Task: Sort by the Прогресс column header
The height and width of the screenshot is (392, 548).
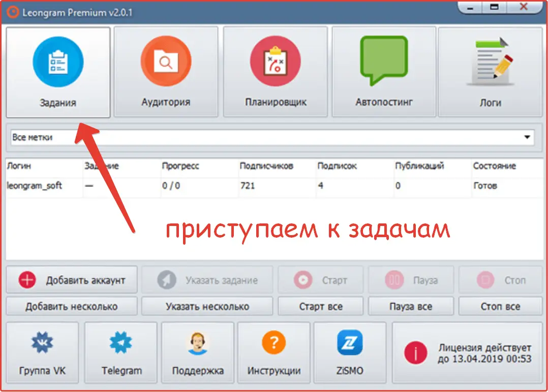Action: 200,166
